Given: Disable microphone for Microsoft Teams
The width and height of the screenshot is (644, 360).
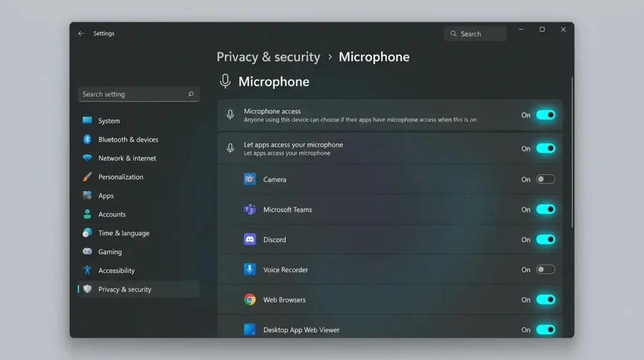Looking at the screenshot, I should [545, 209].
